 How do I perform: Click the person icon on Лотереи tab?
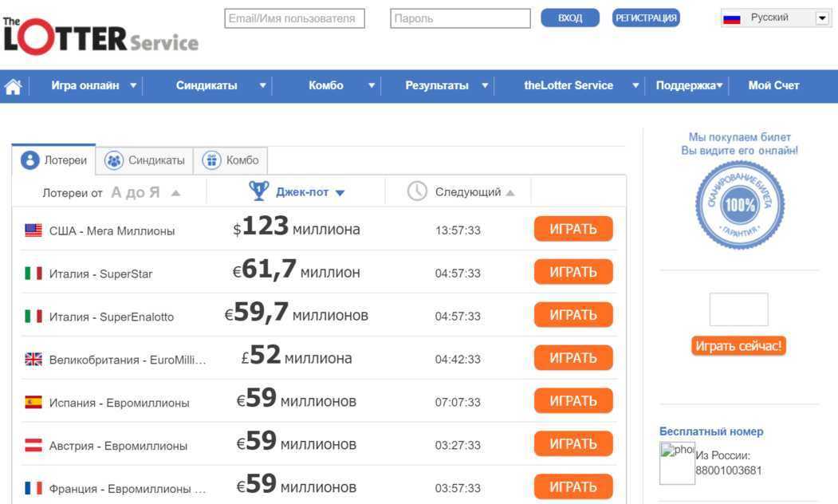tap(30, 159)
